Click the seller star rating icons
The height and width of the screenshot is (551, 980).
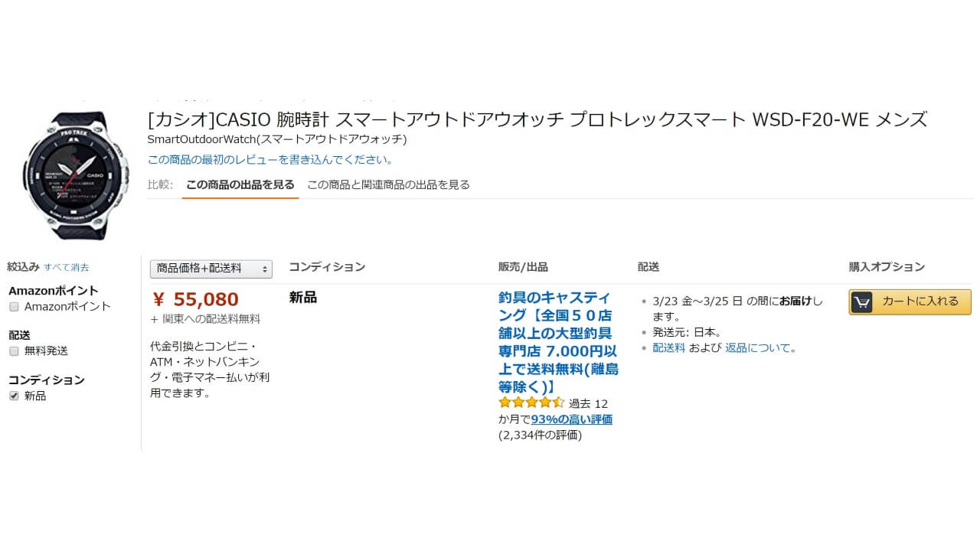pyautogui.click(x=531, y=403)
